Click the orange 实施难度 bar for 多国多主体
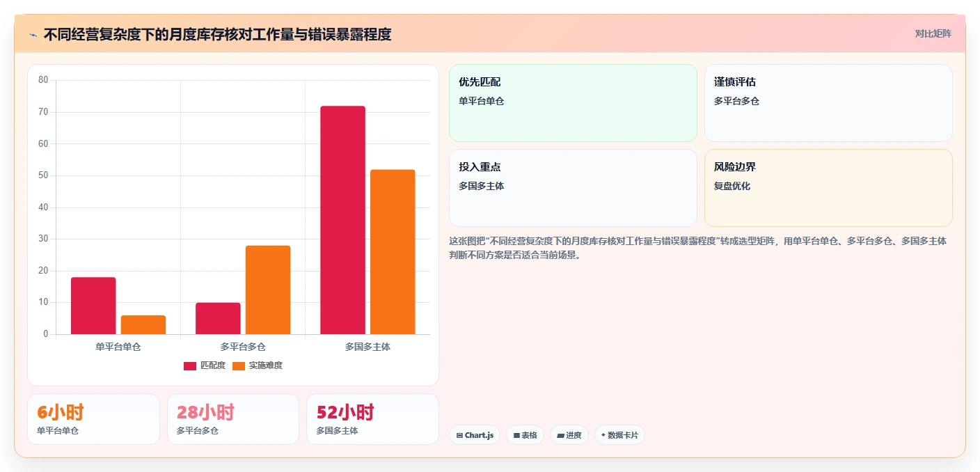980x472 pixels. (393, 252)
